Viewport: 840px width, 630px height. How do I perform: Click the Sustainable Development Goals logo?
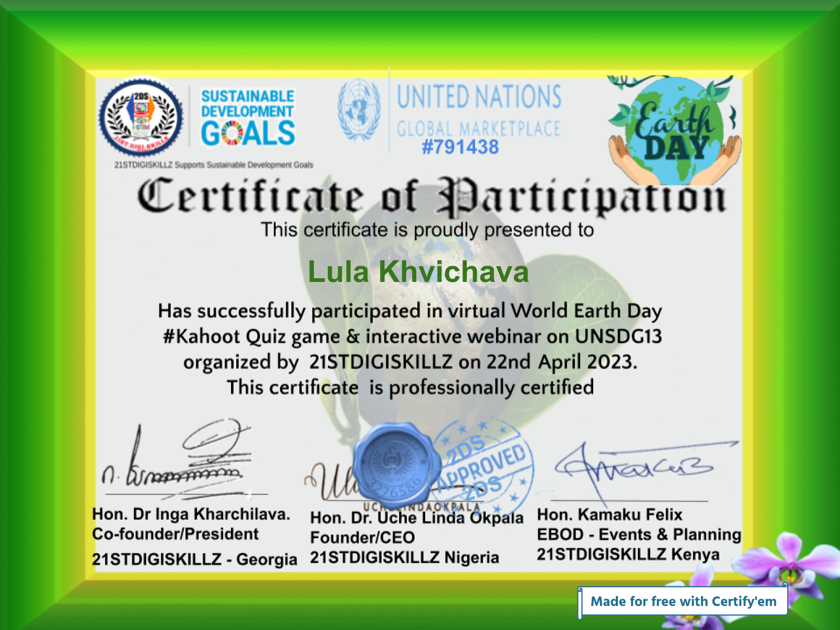coord(248,118)
